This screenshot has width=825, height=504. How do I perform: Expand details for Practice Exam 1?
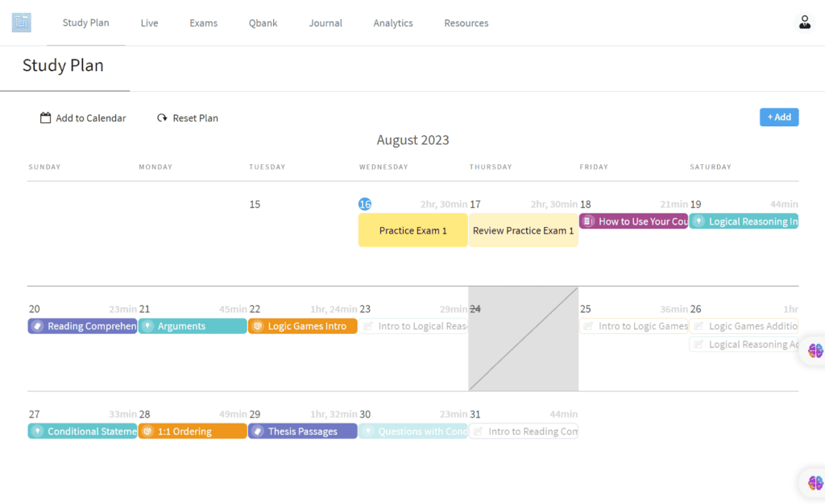click(x=412, y=229)
